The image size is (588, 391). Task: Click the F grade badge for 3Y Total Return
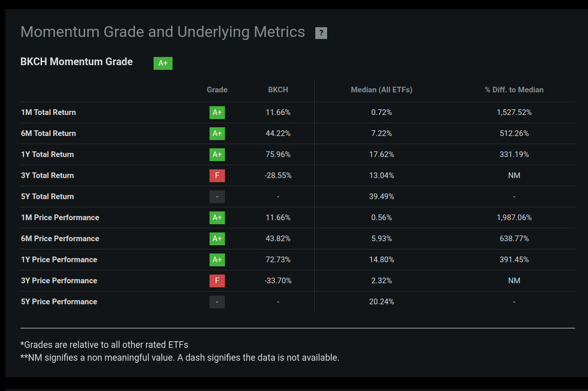[217, 175]
